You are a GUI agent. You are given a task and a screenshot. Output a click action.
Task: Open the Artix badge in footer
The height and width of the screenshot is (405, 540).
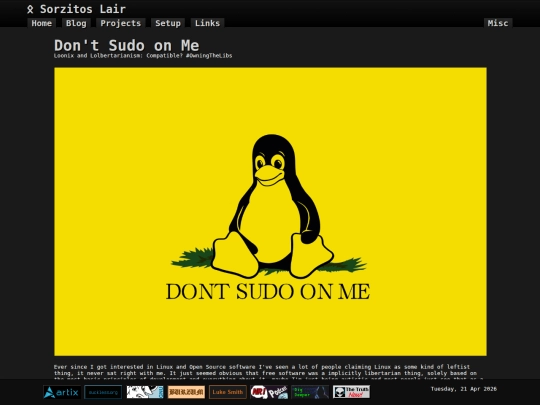[x=62, y=392]
